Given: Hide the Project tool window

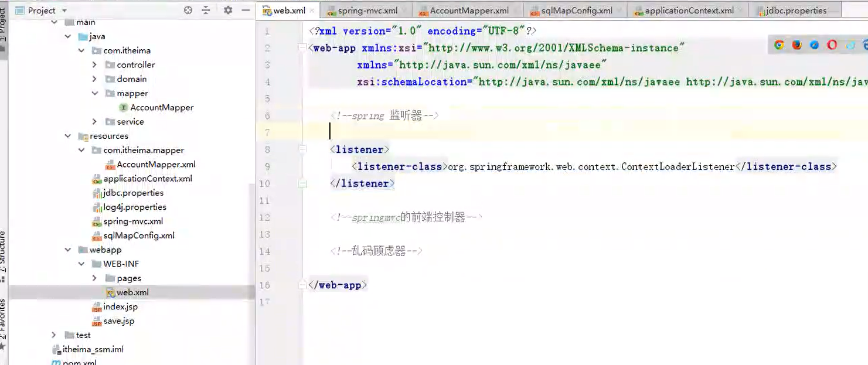Looking at the screenshot, I should pos(245,10).
